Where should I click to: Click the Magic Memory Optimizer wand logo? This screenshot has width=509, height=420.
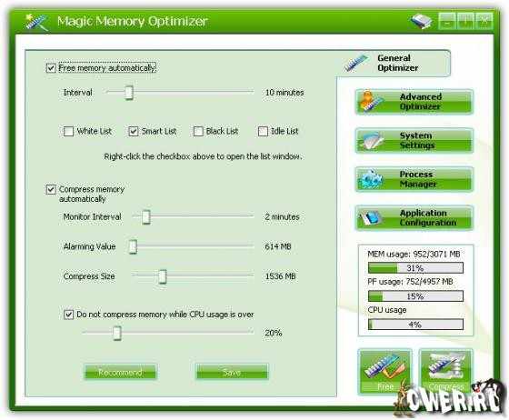pos(36,22)
